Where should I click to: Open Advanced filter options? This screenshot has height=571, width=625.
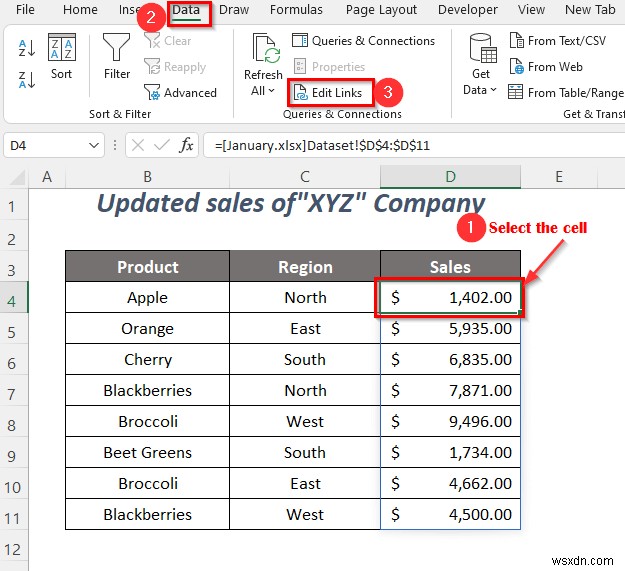(x=181, y=92)
